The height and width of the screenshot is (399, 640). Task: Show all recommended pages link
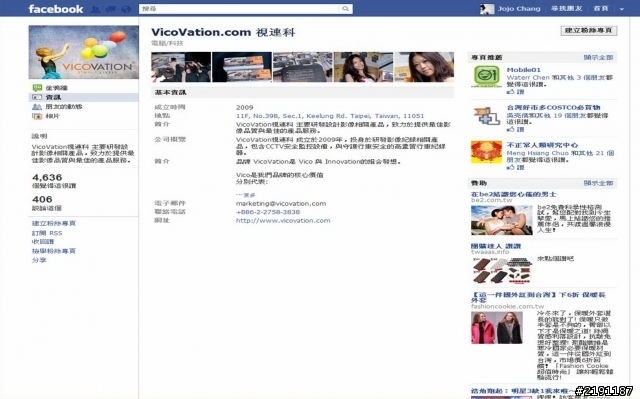[x=598, y=58]
